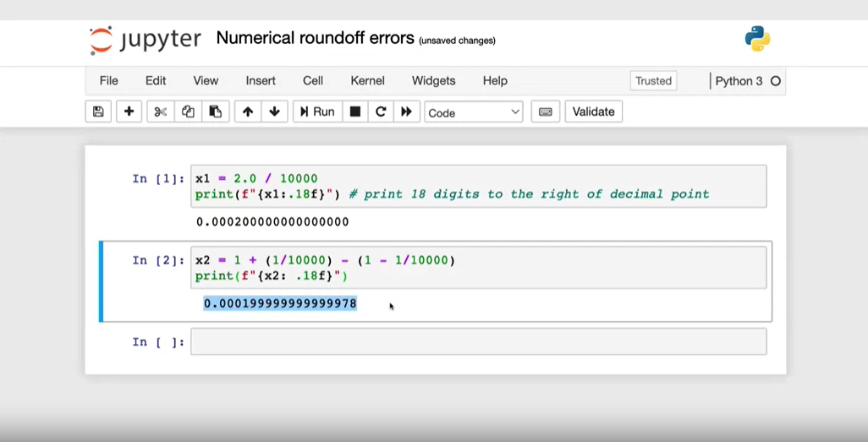Viewport: 868px width, 442px height.
Task: Click the Trusted notebook button
Action: [653, 81]
